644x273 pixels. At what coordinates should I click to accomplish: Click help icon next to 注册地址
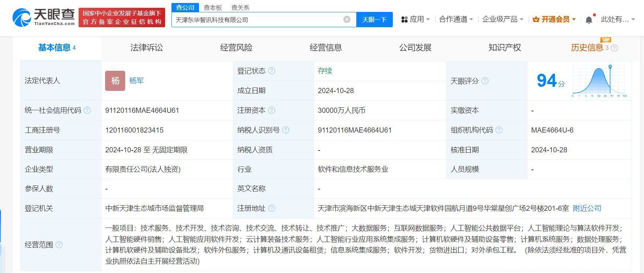(x=272, y=208)
